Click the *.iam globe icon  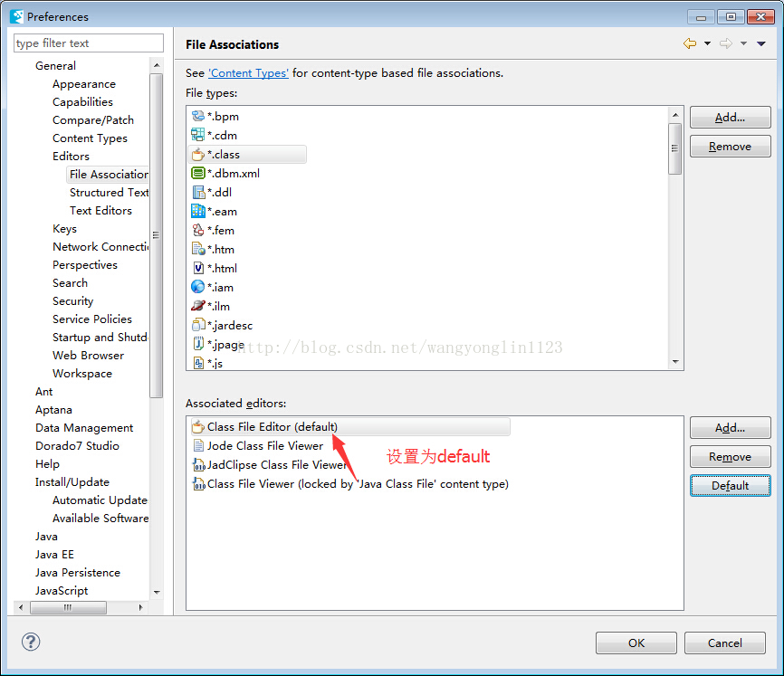(198, 287)
